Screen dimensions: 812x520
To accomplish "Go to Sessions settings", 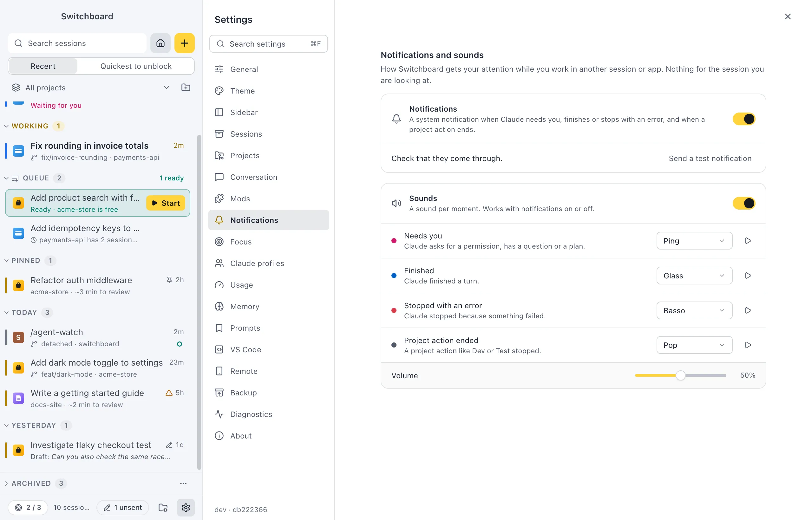I will tap(269, 134).
